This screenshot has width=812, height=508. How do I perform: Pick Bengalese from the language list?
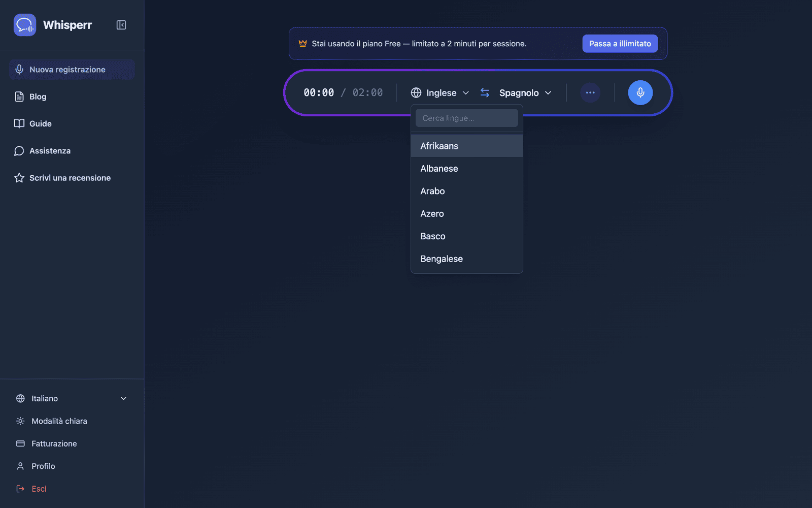point(467,259)
